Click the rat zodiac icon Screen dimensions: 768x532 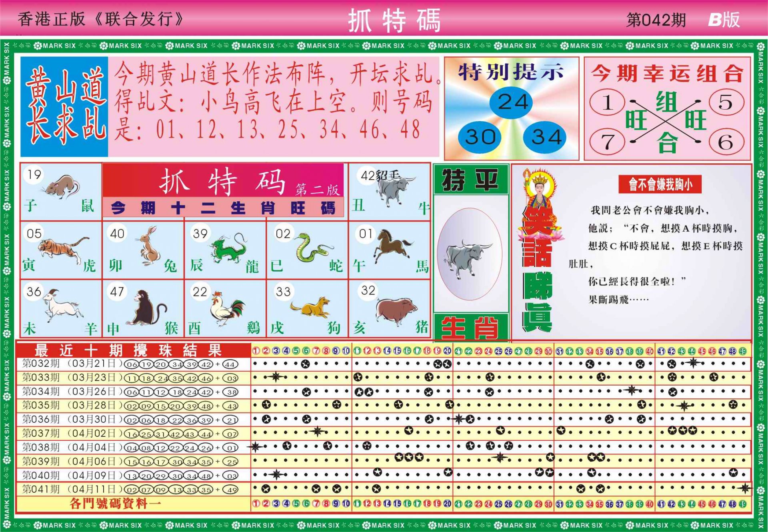coord(62,187)
